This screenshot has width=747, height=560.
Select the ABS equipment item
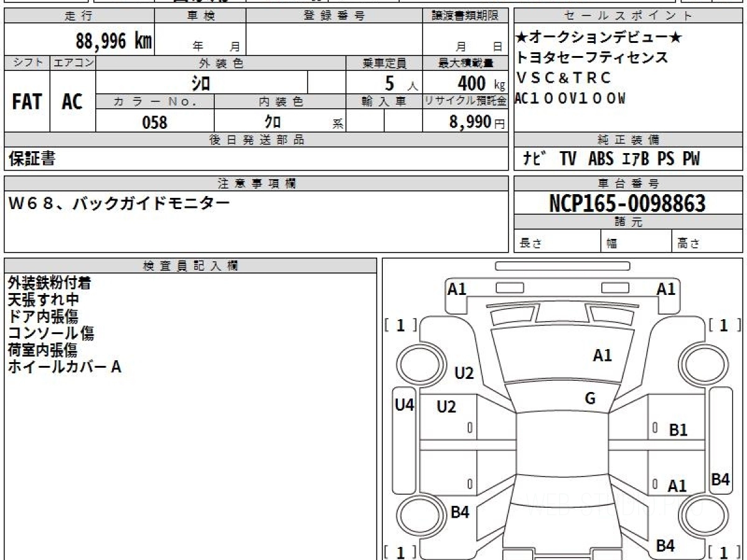[601, 159]
